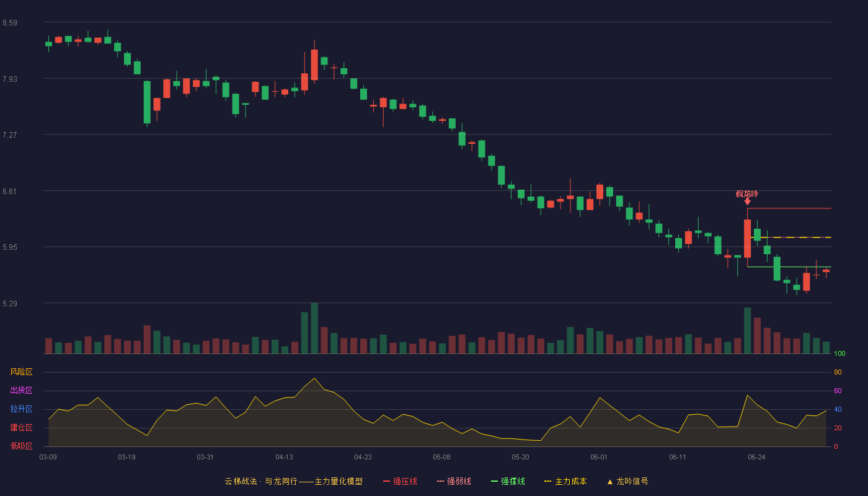Screen dimensions: 868x496
Task: Click the green 100 indicator scale value
Action: coord(840,354)
